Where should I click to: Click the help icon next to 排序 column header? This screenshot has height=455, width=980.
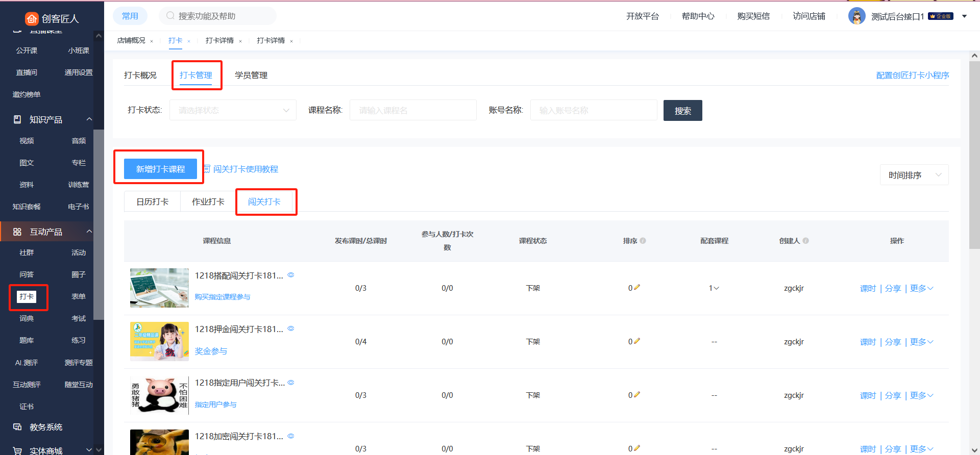[x=643, y=241]
